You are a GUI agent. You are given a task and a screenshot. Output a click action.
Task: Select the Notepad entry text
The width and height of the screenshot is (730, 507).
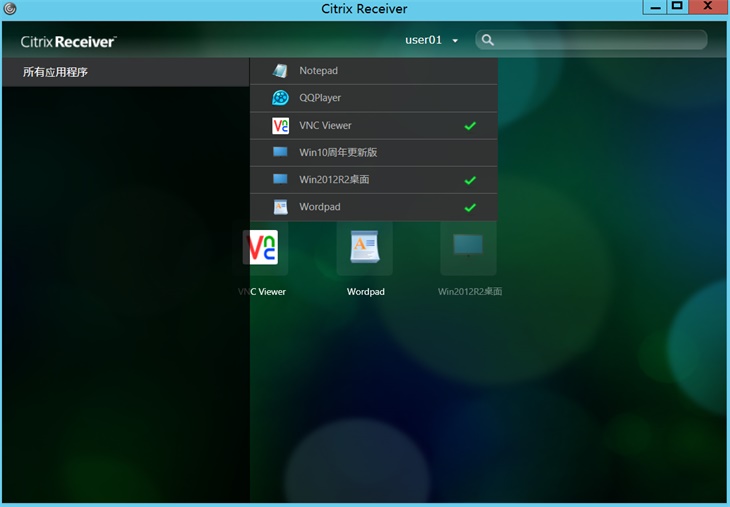[x=318, y=71]
